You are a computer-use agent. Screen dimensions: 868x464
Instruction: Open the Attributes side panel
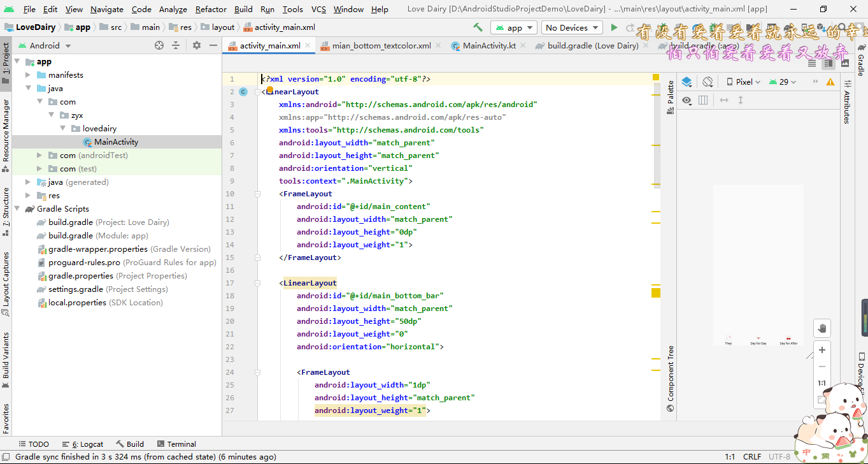click(x=847, y=102)
